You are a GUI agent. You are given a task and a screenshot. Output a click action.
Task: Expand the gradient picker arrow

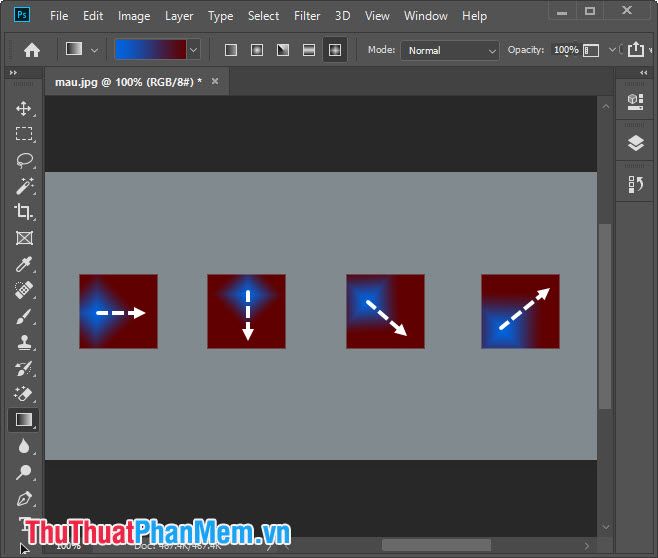(194, 50)
